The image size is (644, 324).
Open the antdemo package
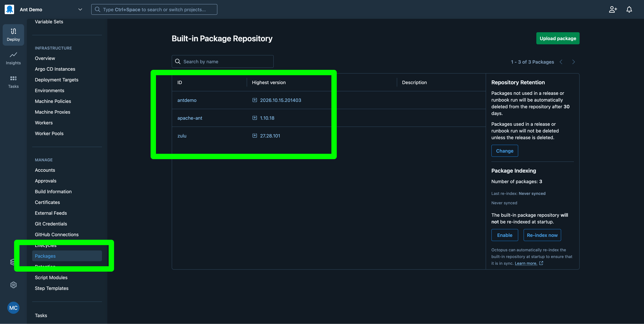[x=187, y=100]
